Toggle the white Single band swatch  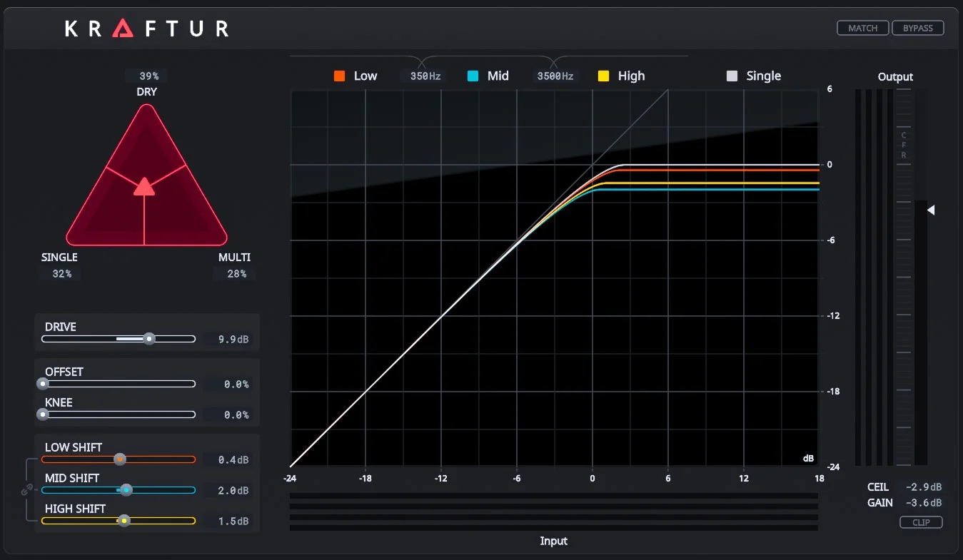732,76
